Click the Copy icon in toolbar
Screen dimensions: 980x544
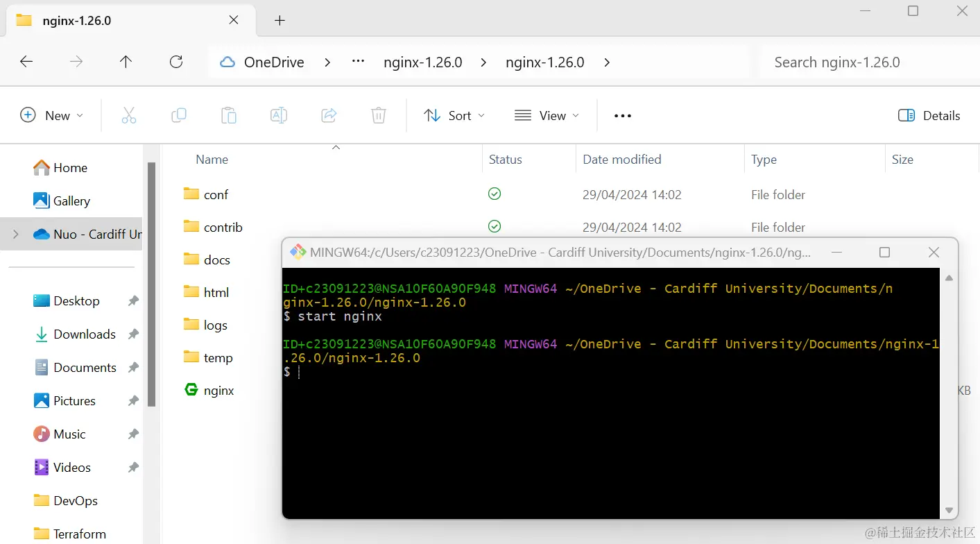(179, 115)
